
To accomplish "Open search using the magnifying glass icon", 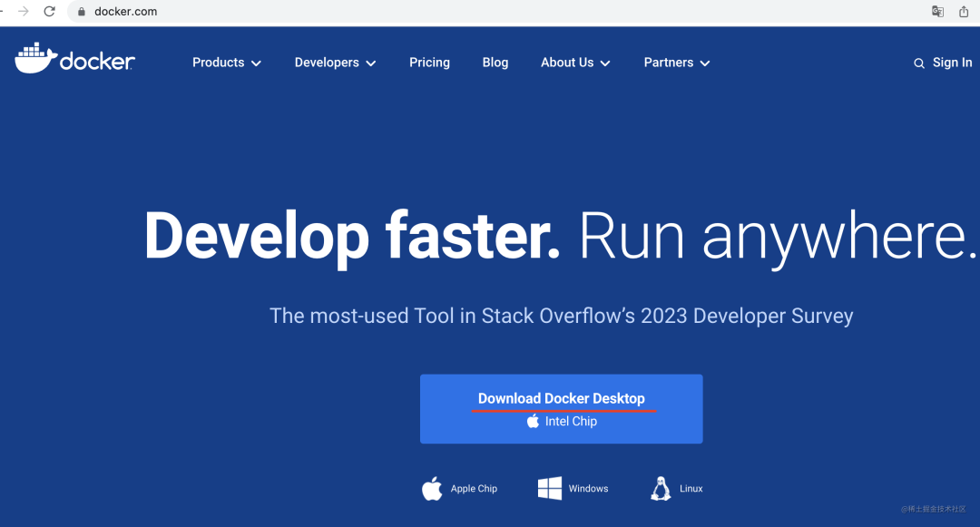I will (x=918, y=63).
